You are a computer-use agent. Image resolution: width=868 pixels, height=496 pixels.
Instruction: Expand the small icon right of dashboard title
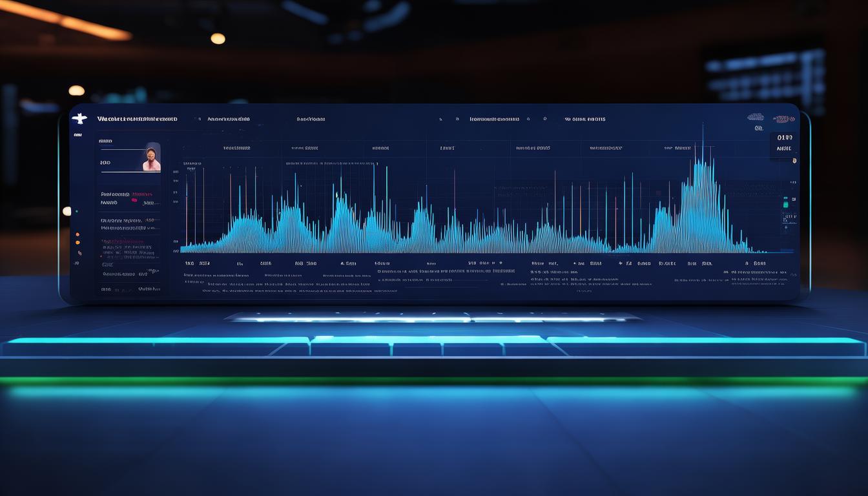click(200, 119)
